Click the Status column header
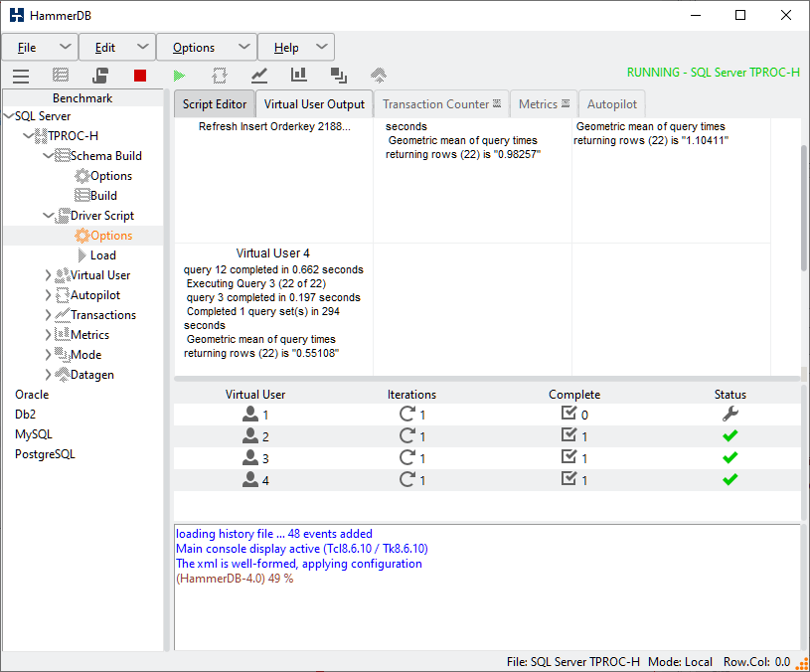This screenshot has height=672, width=810. 729,395
